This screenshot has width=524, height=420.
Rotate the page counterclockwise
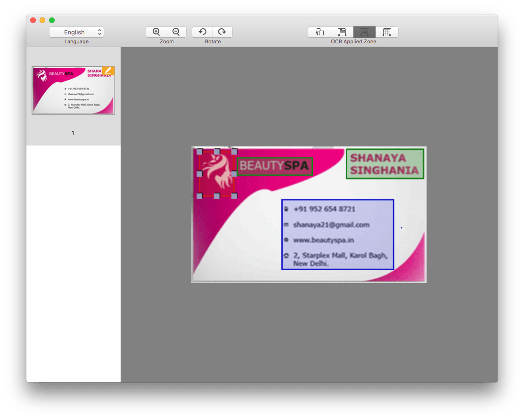202,32
